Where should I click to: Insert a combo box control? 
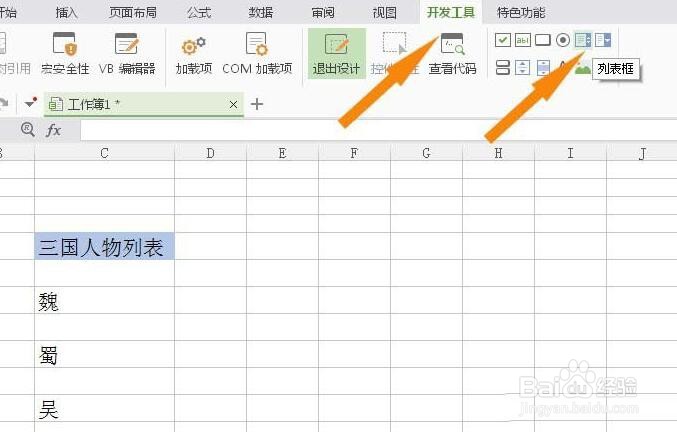click(603, 40)
